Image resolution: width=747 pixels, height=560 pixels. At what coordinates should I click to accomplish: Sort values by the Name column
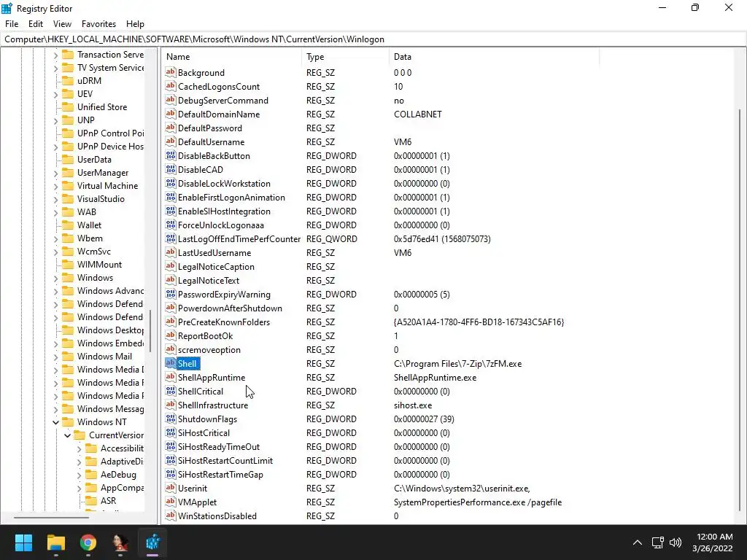pyautogui.click(x=231, y=57)
